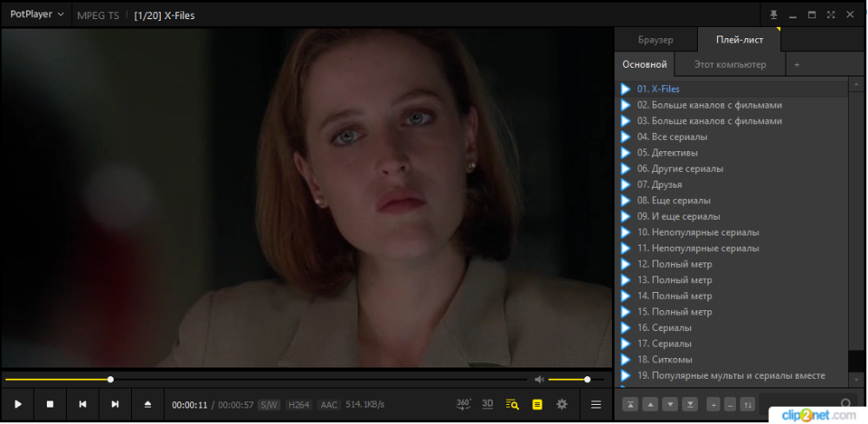Select playlist item 01. X-Files
868x424 pixels.
click(x=732, y=89)
